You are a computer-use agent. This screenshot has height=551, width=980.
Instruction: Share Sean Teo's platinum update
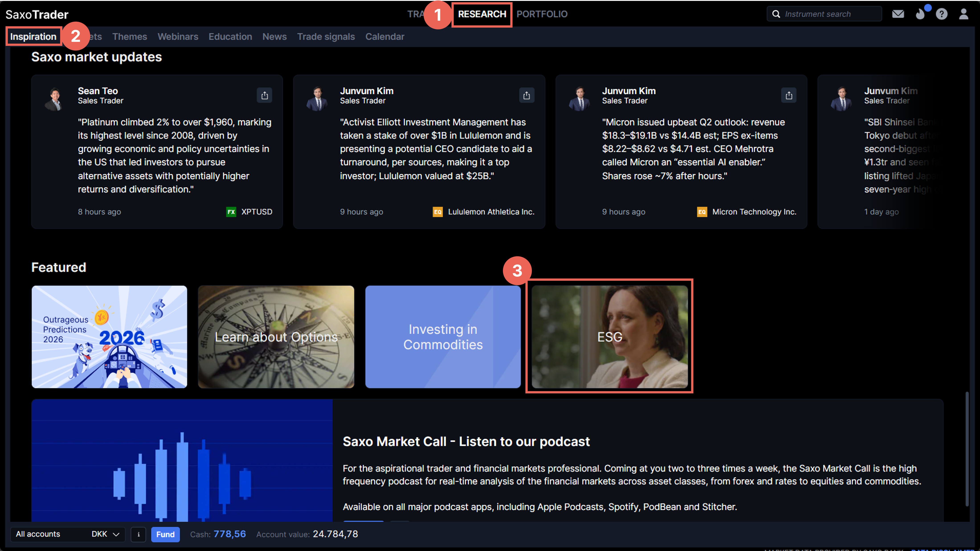[x=264, y=95]
